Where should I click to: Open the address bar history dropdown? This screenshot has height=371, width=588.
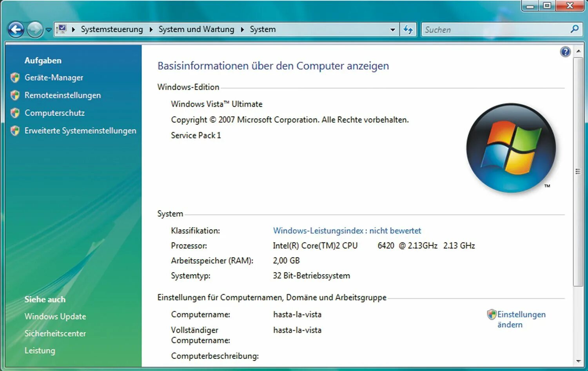tap(392, 30)
